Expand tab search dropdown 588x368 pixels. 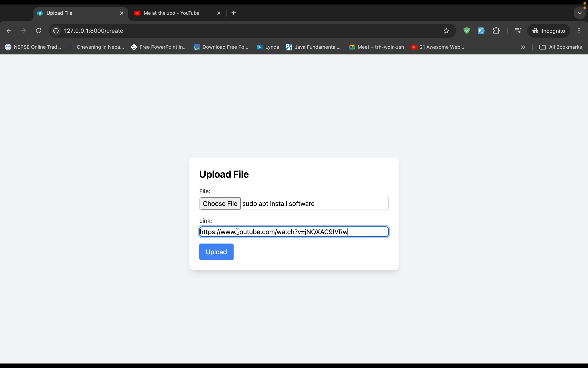pyautogui.click(x=580, y=13)
